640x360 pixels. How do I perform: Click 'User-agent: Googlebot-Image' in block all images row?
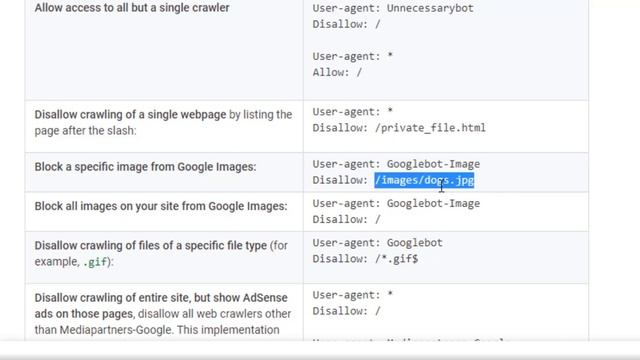click(396, 203)
